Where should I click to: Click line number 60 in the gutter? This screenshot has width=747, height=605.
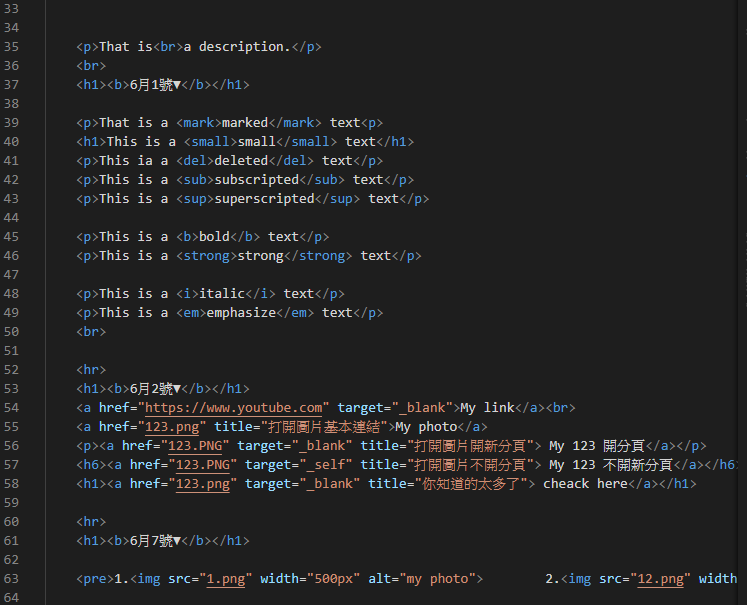[11, 522]
